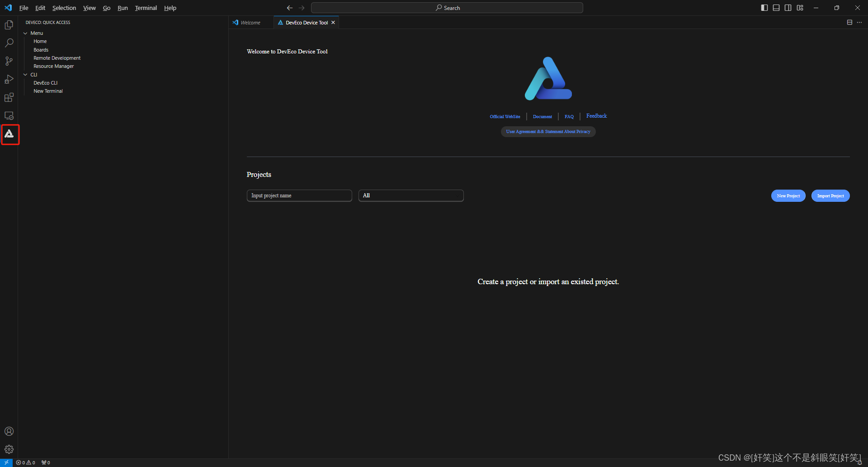The image size is (868, 467).
Task: Open the File menu
Action: tap(24, 8)
